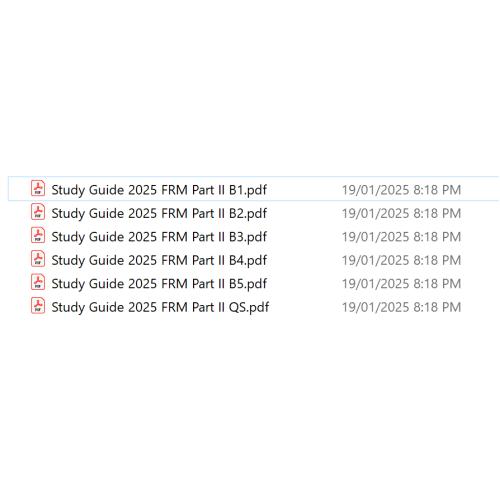Click the date modified of B2.pdf
Screen dimensions: 500x500
pyautogui.click(x=401, y=213)
